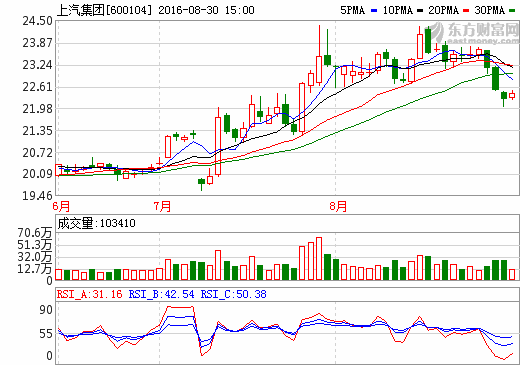The width and height of the screenshot is (520, 365).
Task: Click the 51.3万 volume axis label
Action: (x=35, y=245)
